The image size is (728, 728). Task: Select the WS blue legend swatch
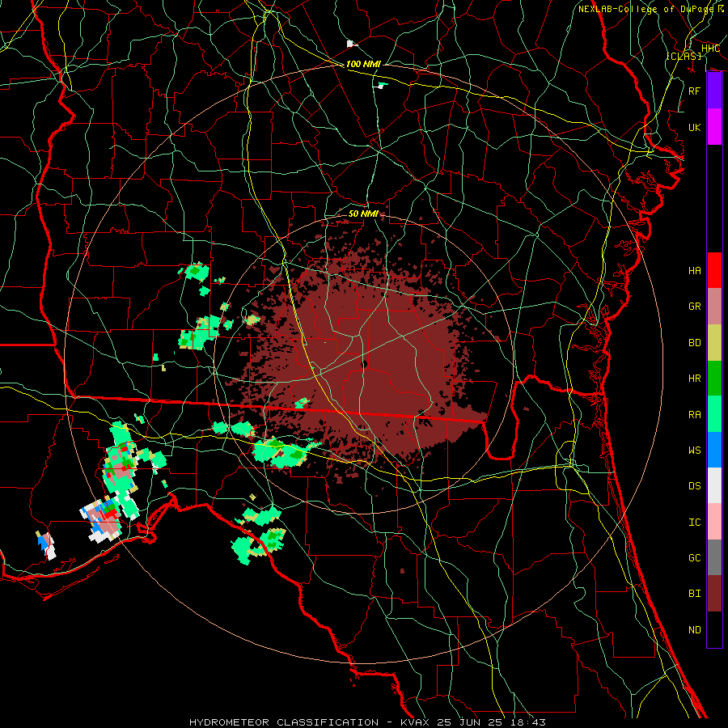click(714, 450)
